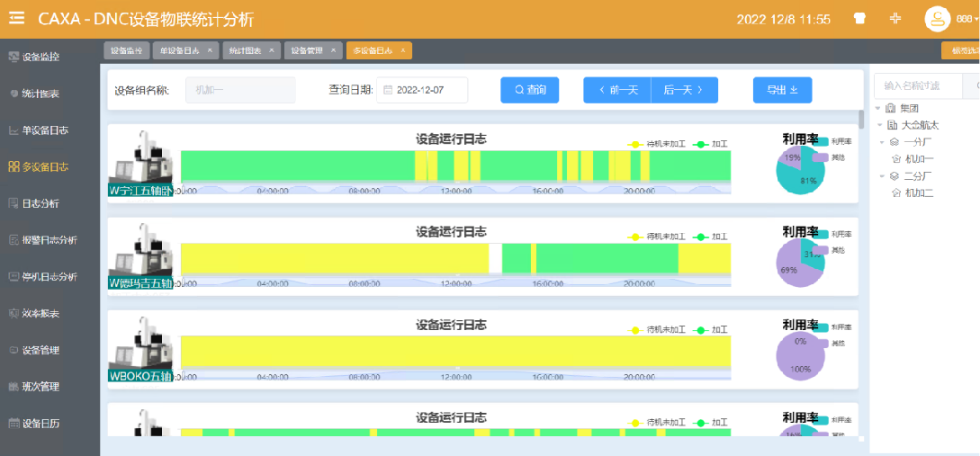This screenshot has height=456, width=980.
Task: Click the 单设备日志 sidebar chart icon
Action: [x=13, y=130]
